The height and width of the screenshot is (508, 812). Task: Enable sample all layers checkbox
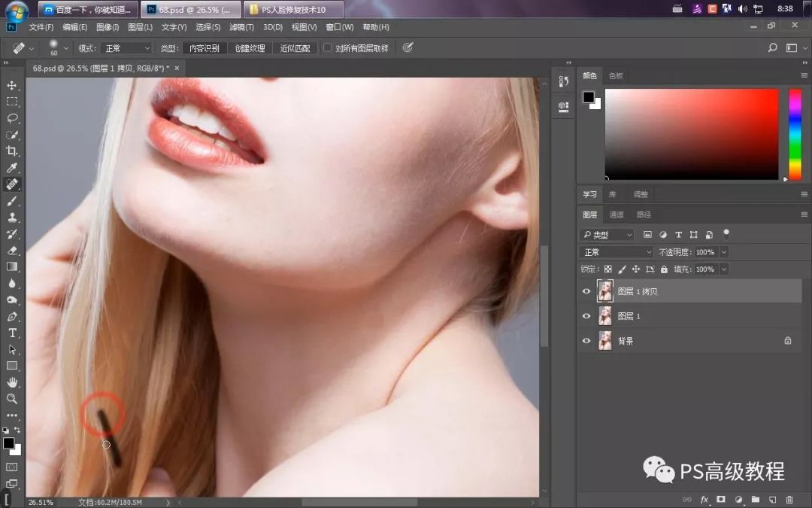327,48
